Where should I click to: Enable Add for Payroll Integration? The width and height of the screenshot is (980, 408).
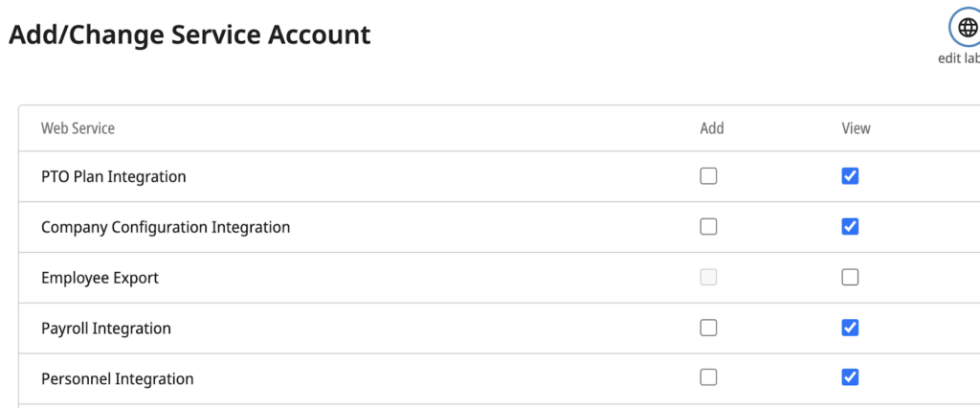coord(708,328)
